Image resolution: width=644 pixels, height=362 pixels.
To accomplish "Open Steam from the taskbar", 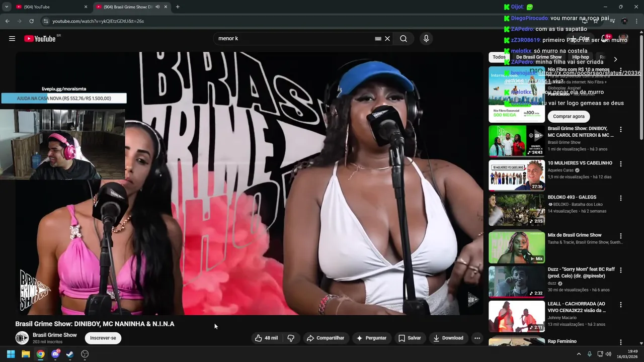I will pos(70,354).
